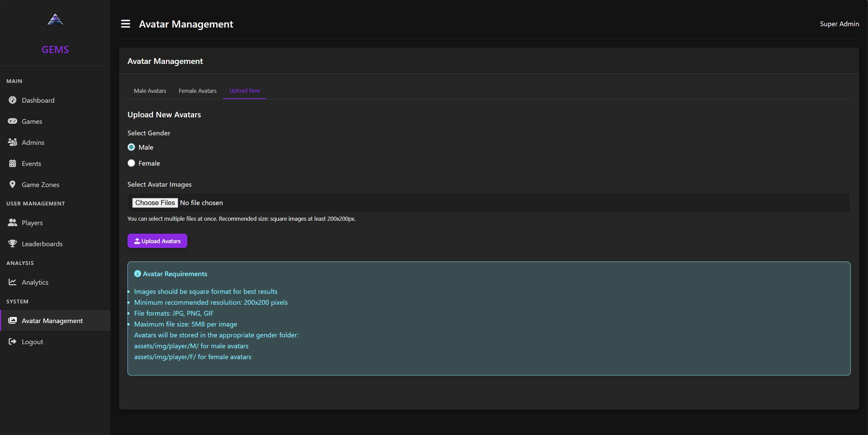Click the Logout exit icon
Image resolution: width=868 pixels, height=435 pixels.
[13, 341]
